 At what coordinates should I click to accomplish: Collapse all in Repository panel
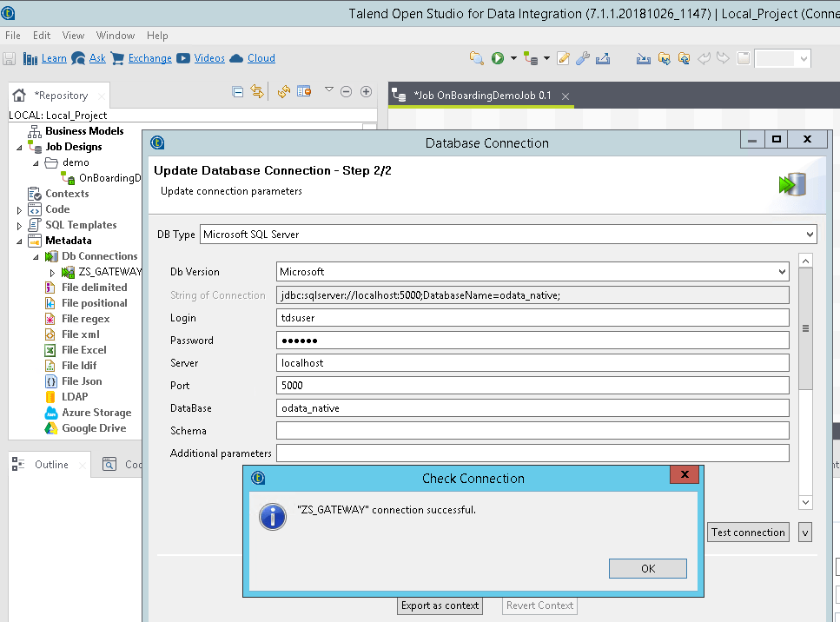(238, 91)
